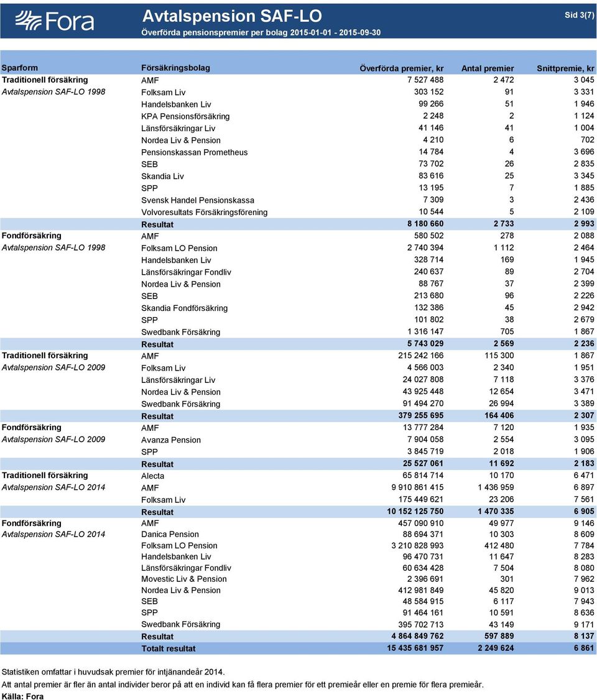Click the Resultat value '10 152 125 750'
Image resolution: width=597 pixels, height=700 pixels.
[x=415, y=512]
